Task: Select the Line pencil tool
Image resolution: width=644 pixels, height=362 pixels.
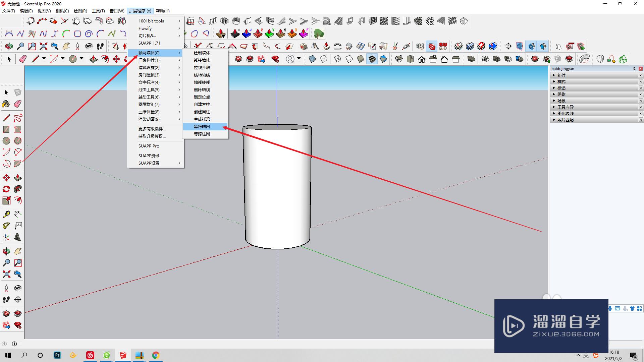Action: click(x=6, y=118)
